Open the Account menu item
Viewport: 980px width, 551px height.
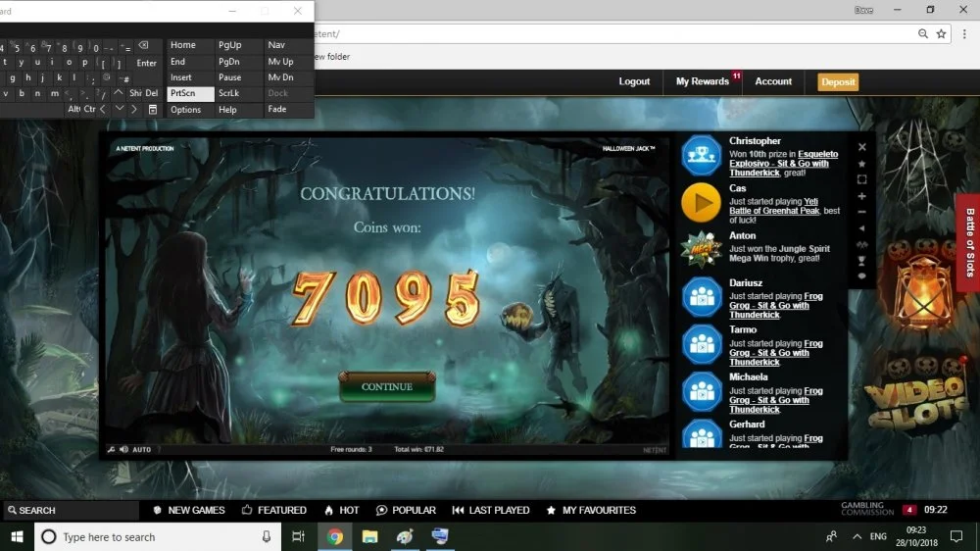click(773, 81)
